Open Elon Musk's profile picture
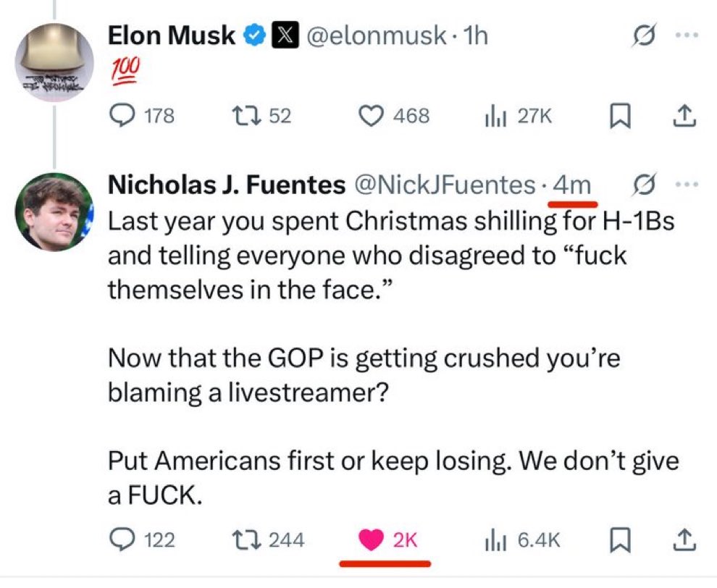 pos(55,62)
